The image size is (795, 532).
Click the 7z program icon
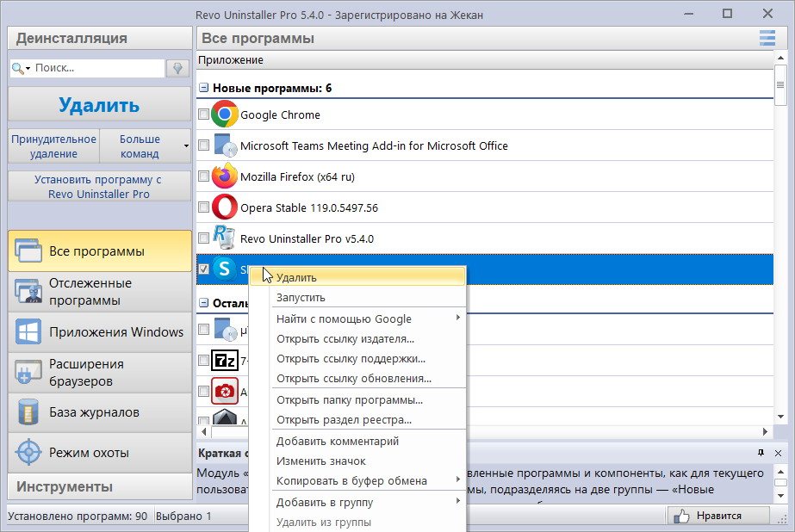224,360
